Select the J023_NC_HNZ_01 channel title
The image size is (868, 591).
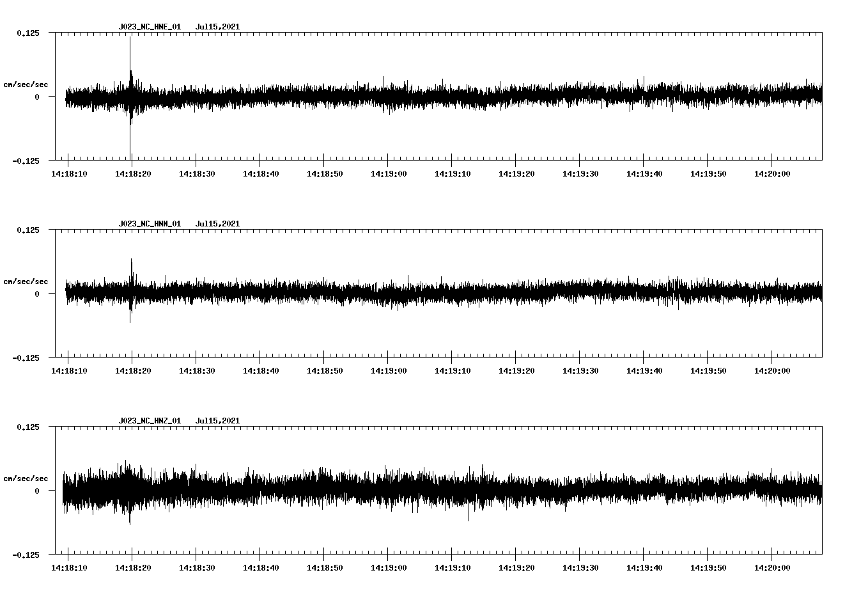150,421
